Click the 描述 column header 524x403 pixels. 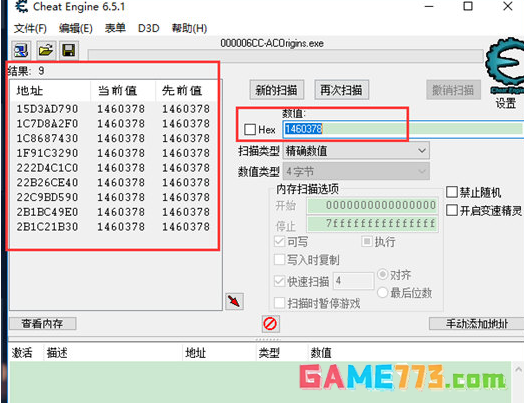[x=113, y=353]
